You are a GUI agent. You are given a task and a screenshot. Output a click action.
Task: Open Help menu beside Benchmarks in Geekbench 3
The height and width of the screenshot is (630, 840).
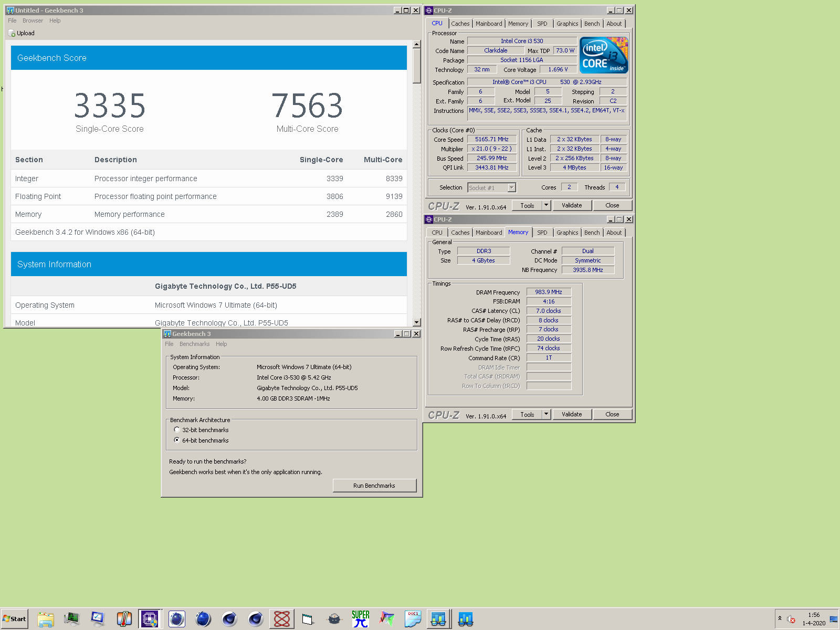click(x=222, y=344)
